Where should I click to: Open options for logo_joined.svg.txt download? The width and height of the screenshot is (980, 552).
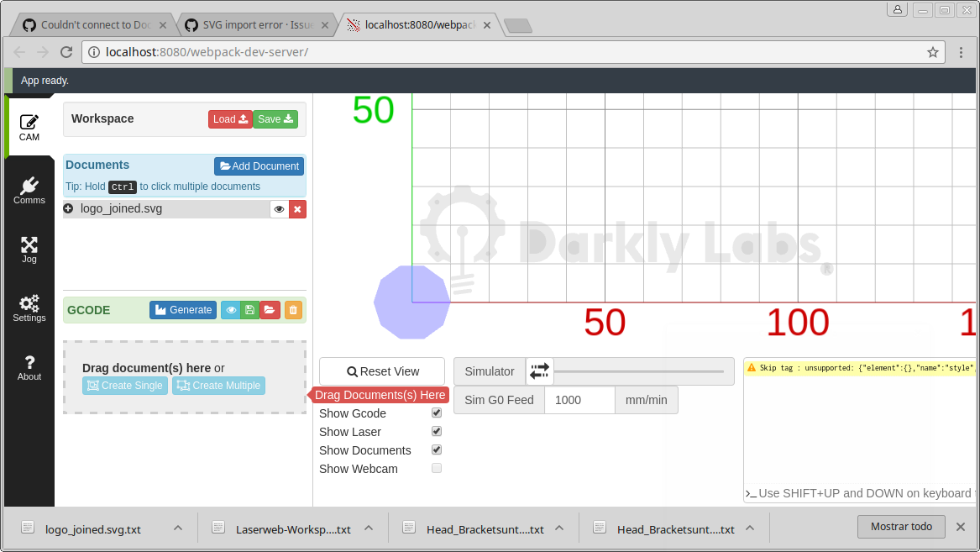[x=178, y=528]
